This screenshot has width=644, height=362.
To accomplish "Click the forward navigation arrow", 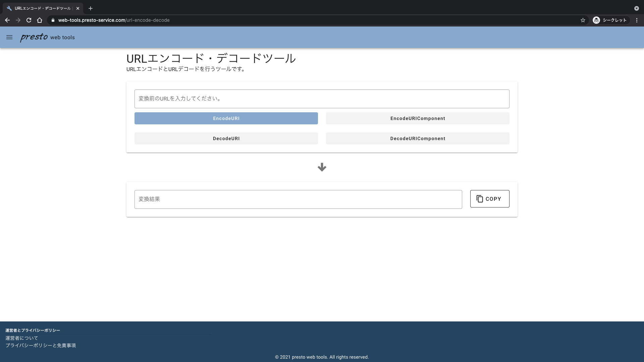I will click(x=18, y=20).
